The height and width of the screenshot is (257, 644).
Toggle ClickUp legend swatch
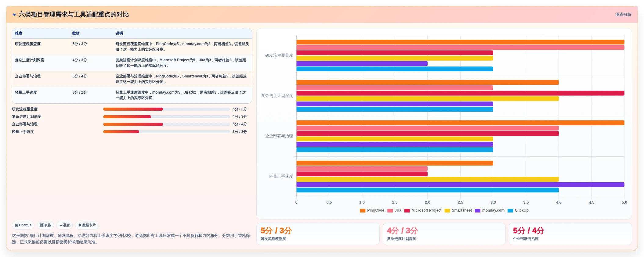[510, 211]
